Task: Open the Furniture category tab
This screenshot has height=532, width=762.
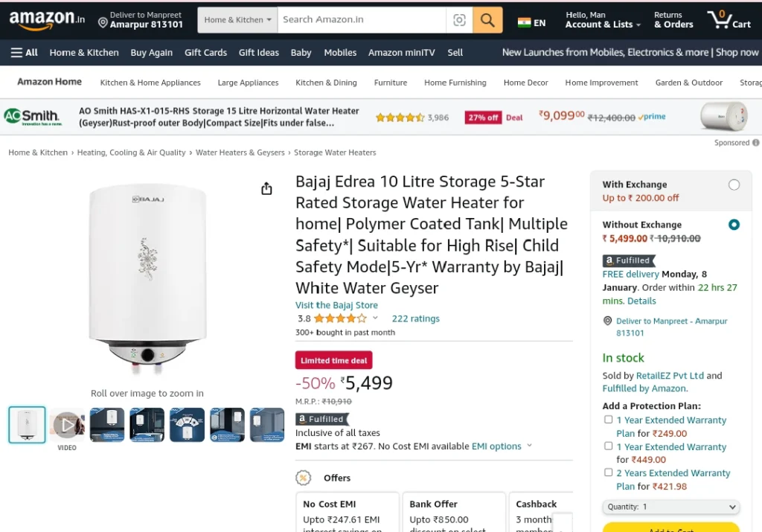Action: 390,83
